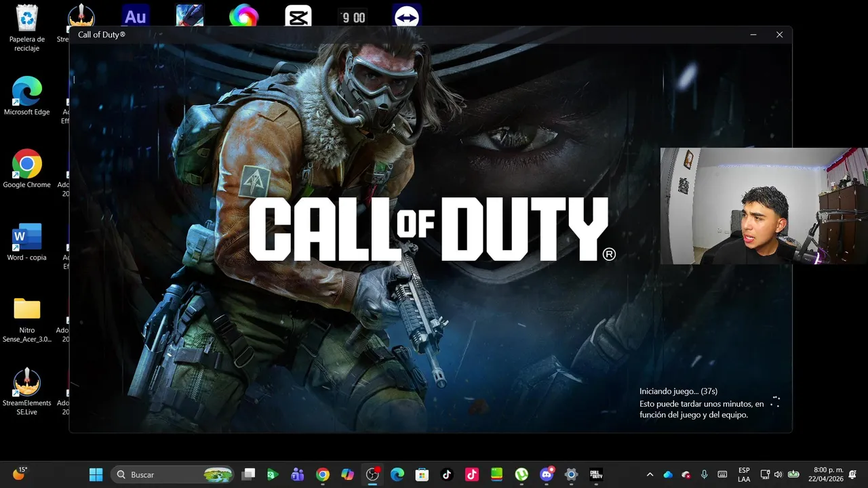
Task: Select the Adobe Audition (Au) desktop icon
Action: 136,16
